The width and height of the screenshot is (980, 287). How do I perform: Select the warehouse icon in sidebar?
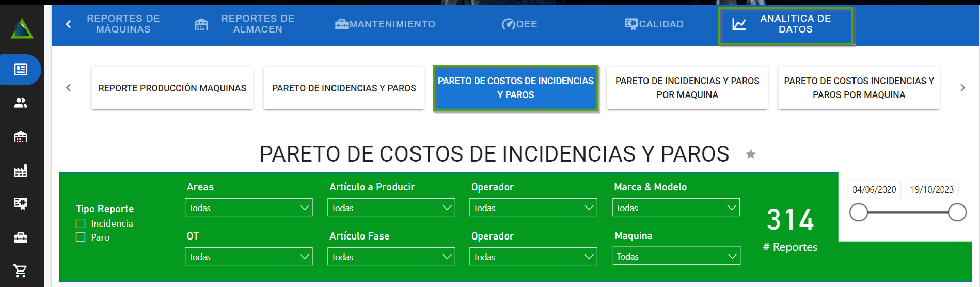(21, 137)
